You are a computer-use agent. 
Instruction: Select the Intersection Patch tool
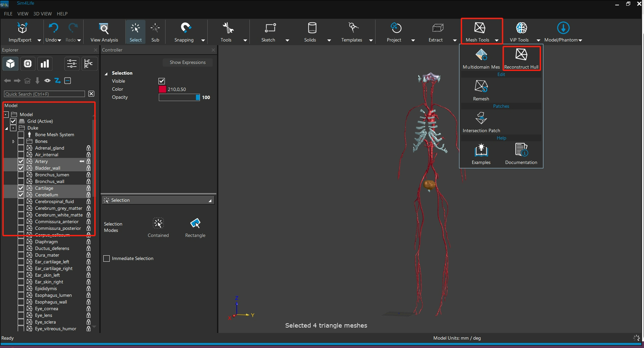click(481, 118)
